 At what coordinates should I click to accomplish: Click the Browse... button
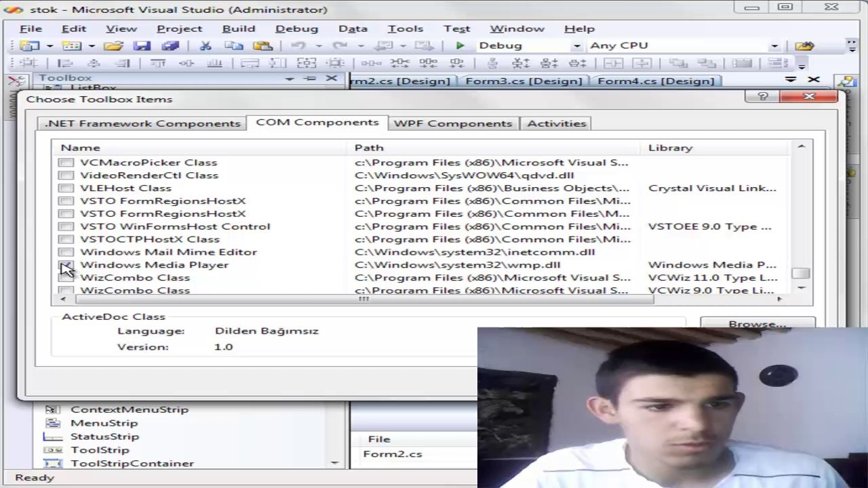point(757,323)
